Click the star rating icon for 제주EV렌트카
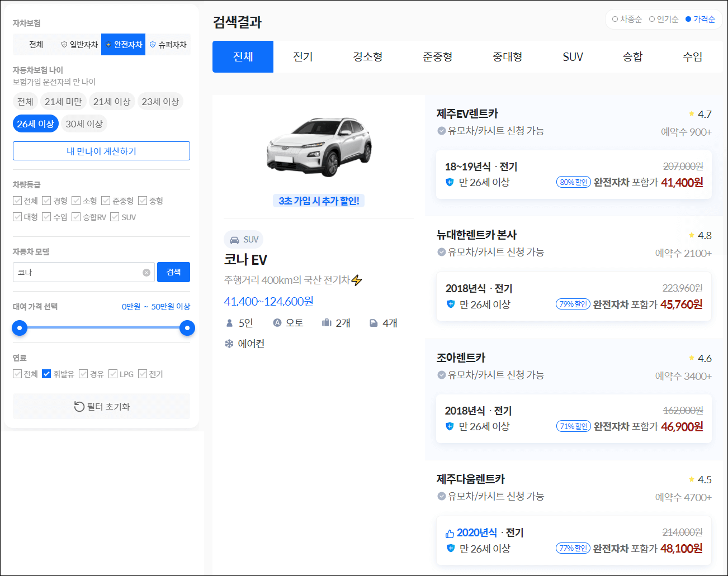728x576 pixels. (692, 114)
